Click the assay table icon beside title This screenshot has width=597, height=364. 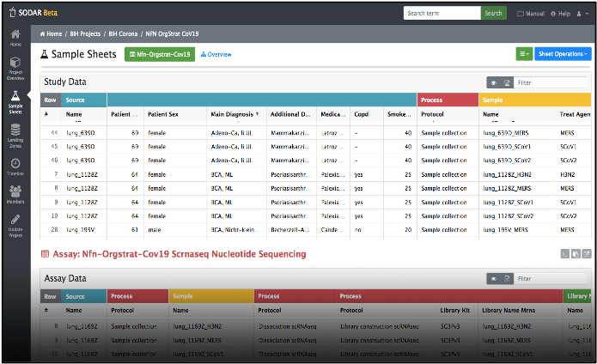click(45, 254)
